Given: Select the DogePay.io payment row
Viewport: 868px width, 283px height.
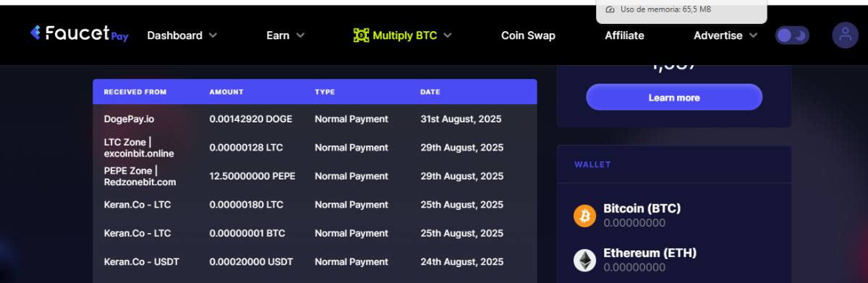Looking at the screenshot, I should click(x=315, y=119).
